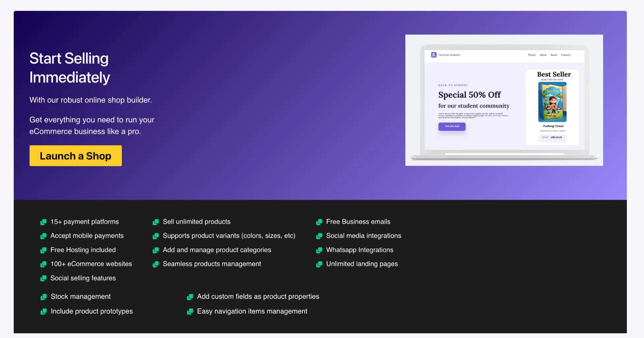Click the green icon beside Supports product variants

click(x=156, y=236)
